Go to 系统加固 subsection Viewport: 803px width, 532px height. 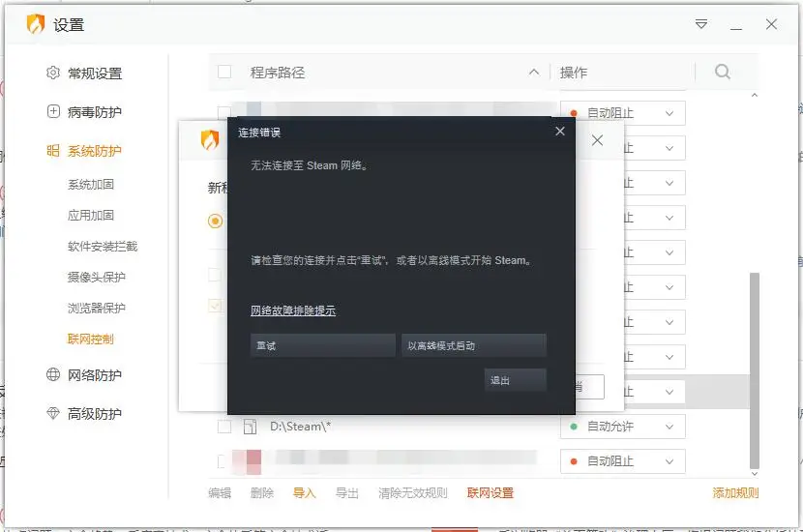tap(91, 185)
